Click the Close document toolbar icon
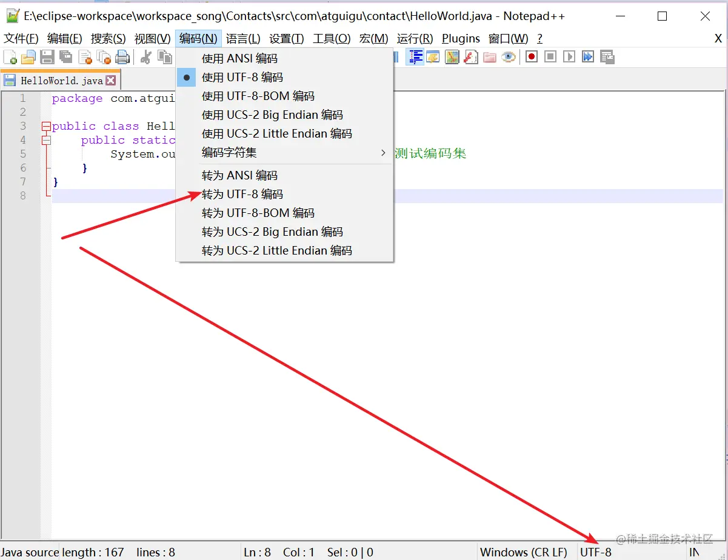This screenshot has width=728, height=560. [85, 57]
